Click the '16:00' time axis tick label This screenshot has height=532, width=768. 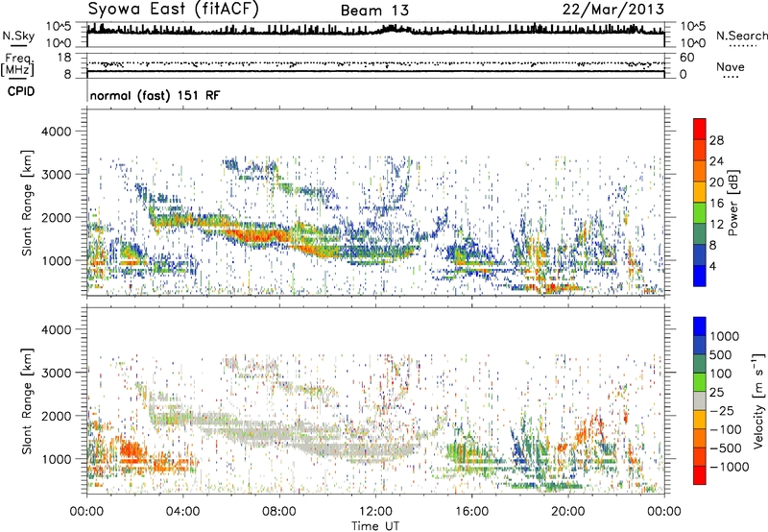pyautogui.click(x=472, y=512)
